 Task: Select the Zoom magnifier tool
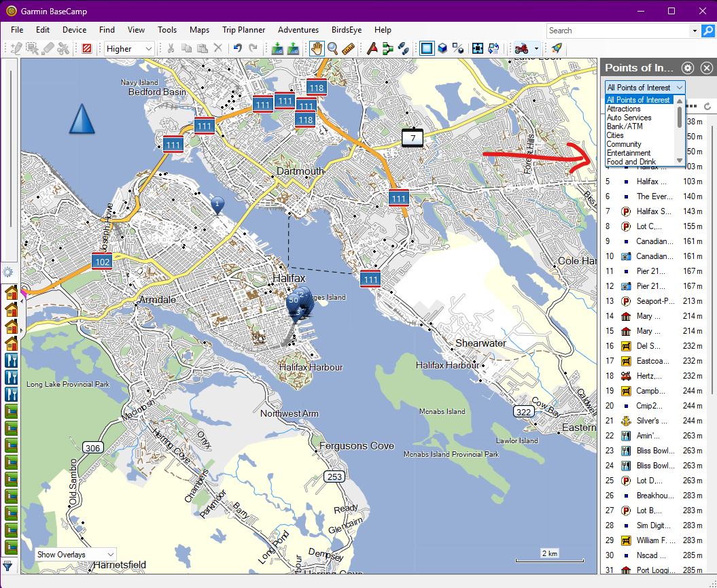[332, 48]
